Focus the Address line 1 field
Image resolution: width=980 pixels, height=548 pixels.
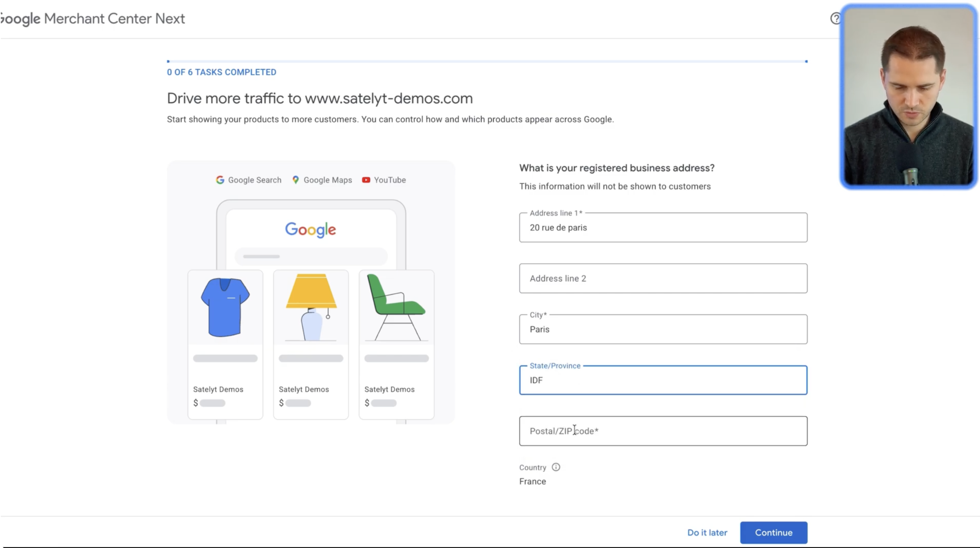pyautogui.click(x=663, y=228)
